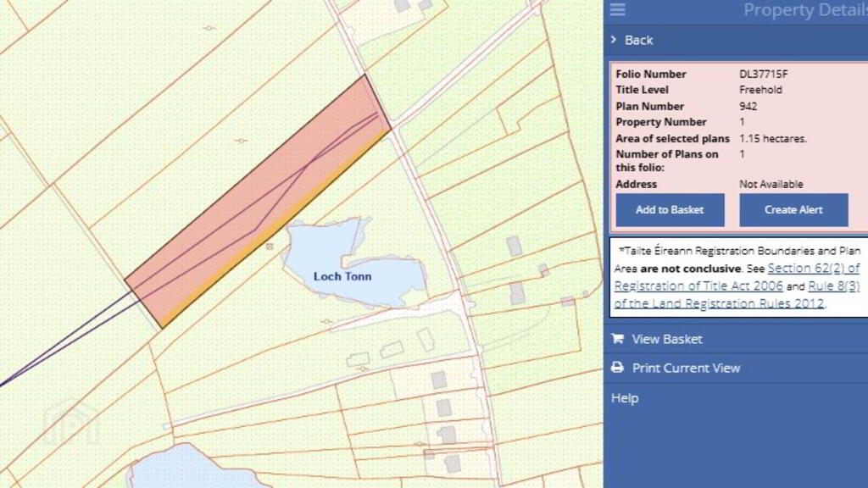This screenshot has height=488, width=868.
Task: Create Alert for this folio
Action: coord(793,210)
